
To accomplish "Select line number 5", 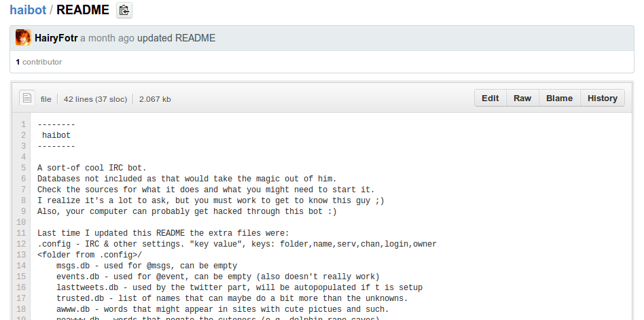I will click(23, 168).
